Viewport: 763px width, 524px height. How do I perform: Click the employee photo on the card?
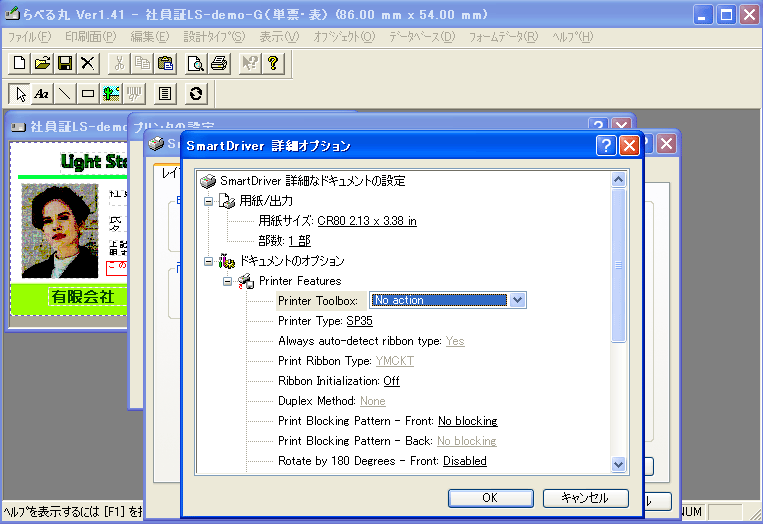60,231
